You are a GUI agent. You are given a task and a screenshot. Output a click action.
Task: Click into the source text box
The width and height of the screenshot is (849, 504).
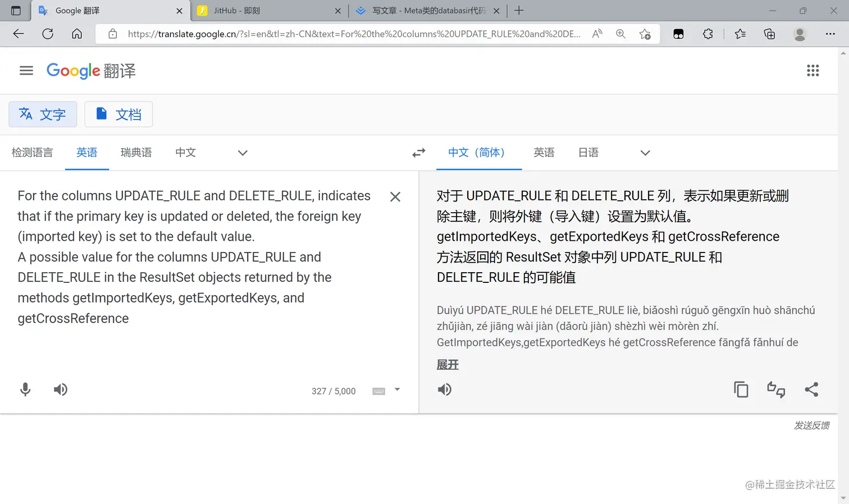coord(194,257)
